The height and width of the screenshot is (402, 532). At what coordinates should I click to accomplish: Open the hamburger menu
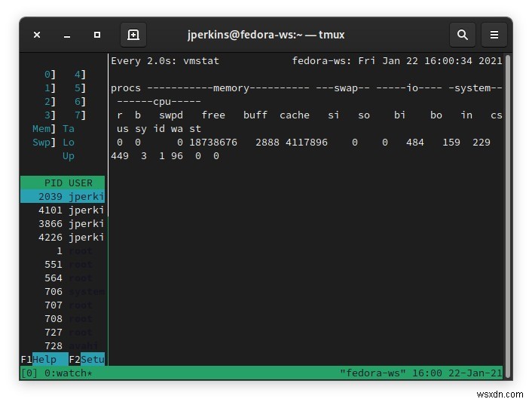[494, 35]
